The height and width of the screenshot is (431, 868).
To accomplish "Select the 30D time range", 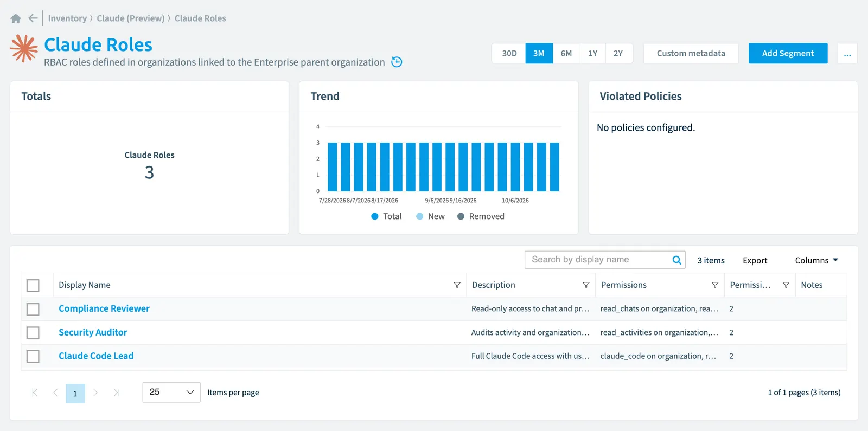I will (509, 53).
